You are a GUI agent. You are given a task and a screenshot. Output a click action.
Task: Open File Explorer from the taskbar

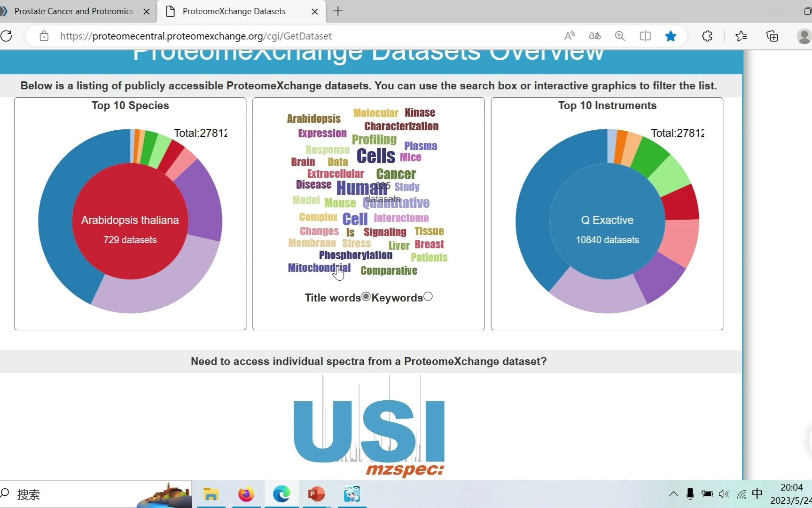click(211, 494)
